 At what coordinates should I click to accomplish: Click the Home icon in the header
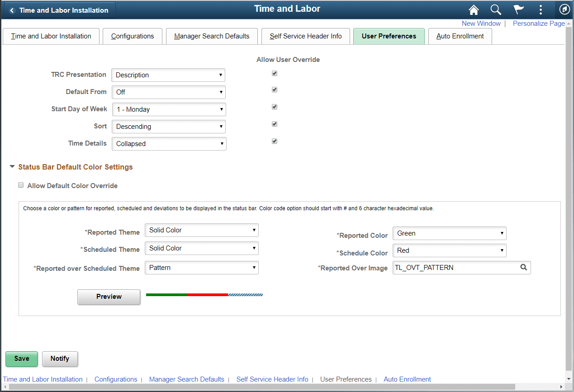pyautogui.click(x=473, y=9)
